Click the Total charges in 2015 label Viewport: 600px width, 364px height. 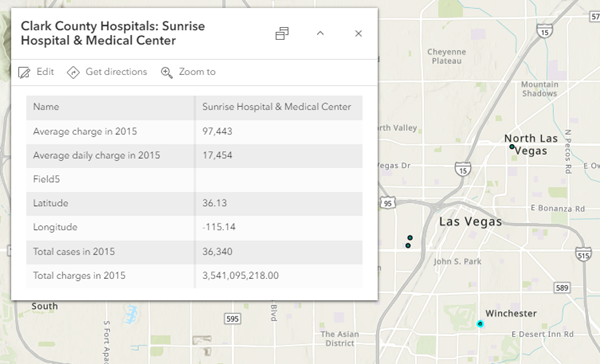[x=79, y=276]
